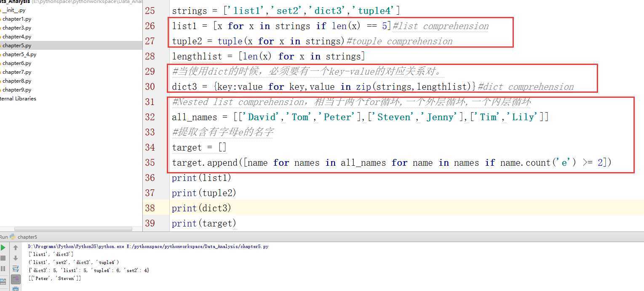Click the python.exe command path in console

148,246
